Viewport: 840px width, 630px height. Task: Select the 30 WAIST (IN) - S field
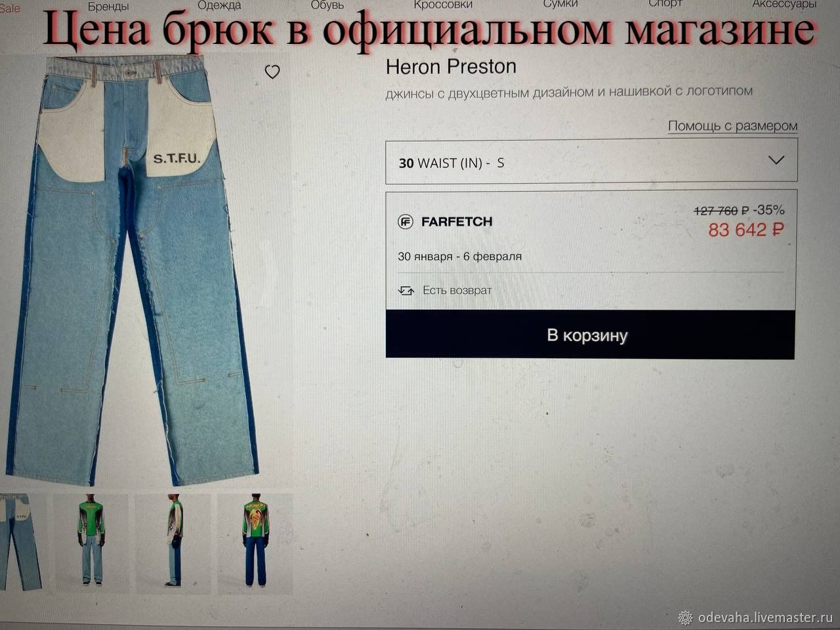pos(591,161)
